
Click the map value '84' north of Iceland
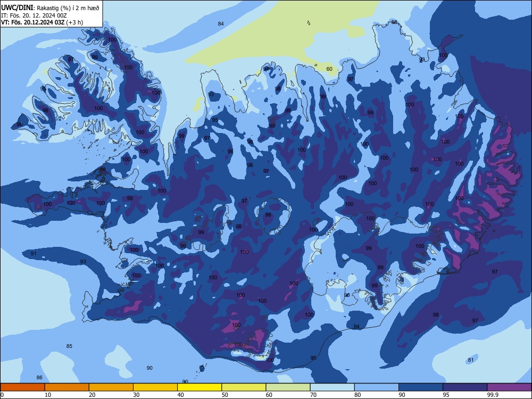(x=221, y=24)
